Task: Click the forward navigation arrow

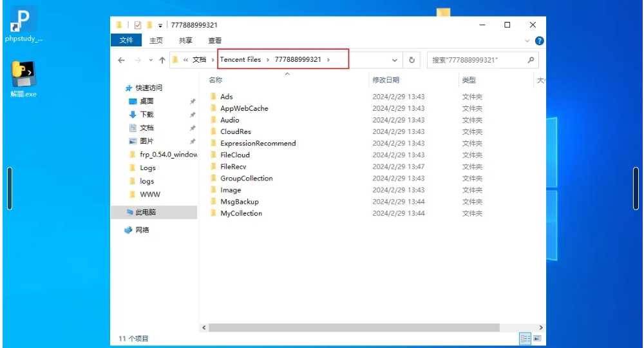Action: click(138, 60)
